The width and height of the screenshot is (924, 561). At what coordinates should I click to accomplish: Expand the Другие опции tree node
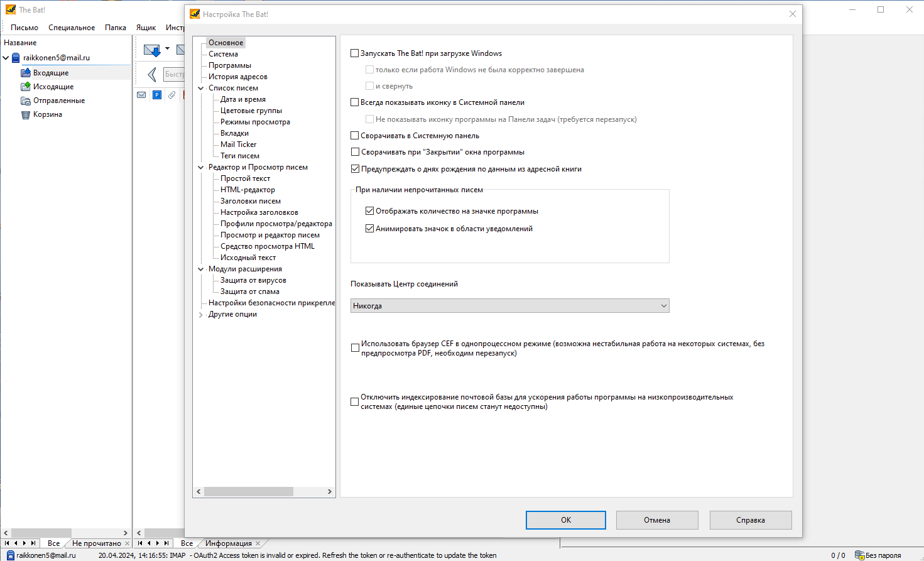pos(201,315)
